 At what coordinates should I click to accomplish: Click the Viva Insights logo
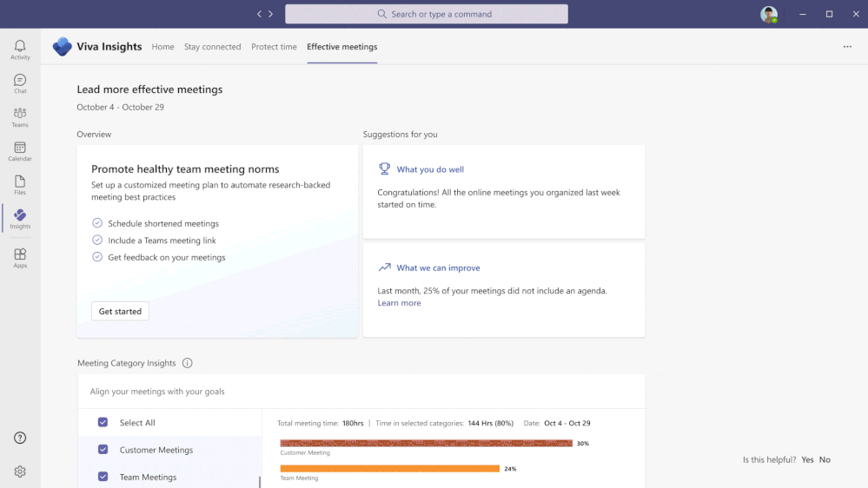click(62, 47)
